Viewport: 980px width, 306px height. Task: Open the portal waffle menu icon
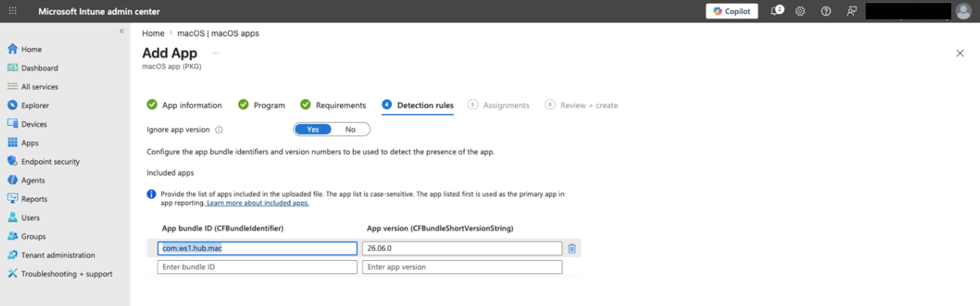12,11
